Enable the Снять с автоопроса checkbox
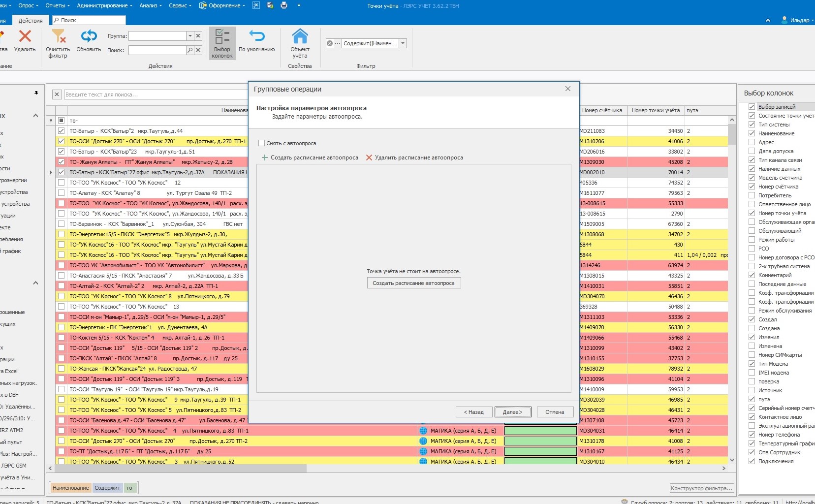815x504 pixels. click(x=262, y=143)
